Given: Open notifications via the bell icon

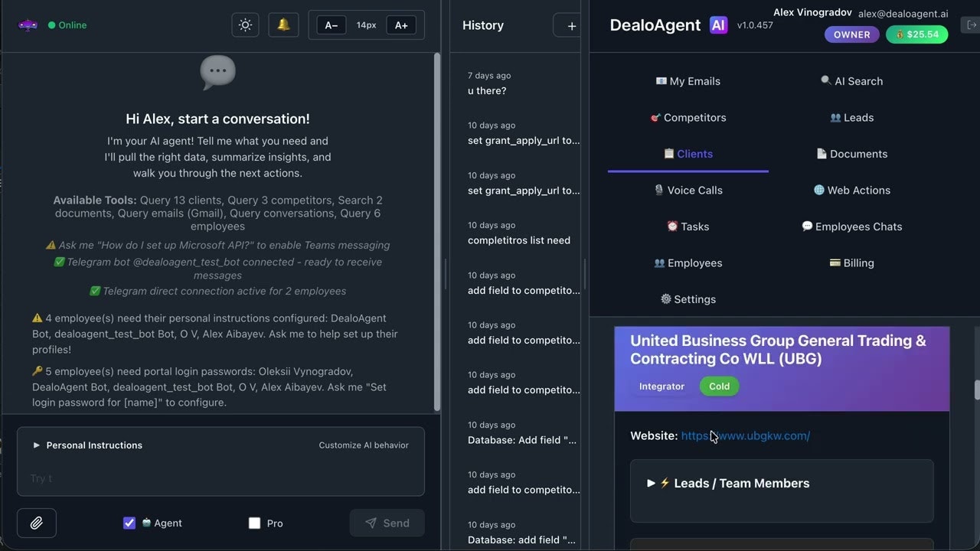Looking at the screenshot, I should [283, 24].
